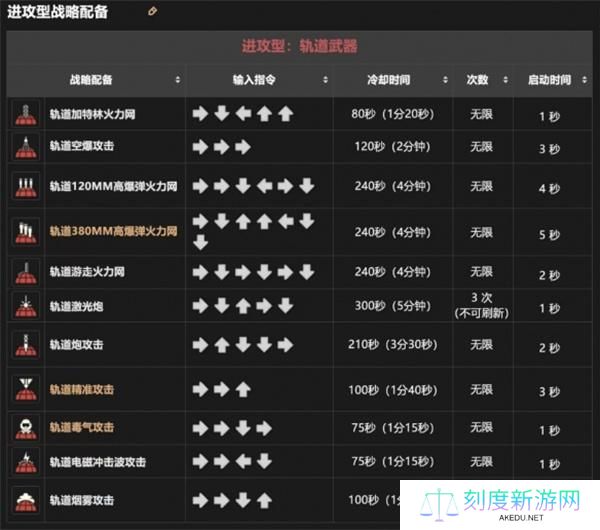Screen dimensions: 600x530
Task: Click the 轨道烟雾攻击 smoke icon
Action: [26, 500]
